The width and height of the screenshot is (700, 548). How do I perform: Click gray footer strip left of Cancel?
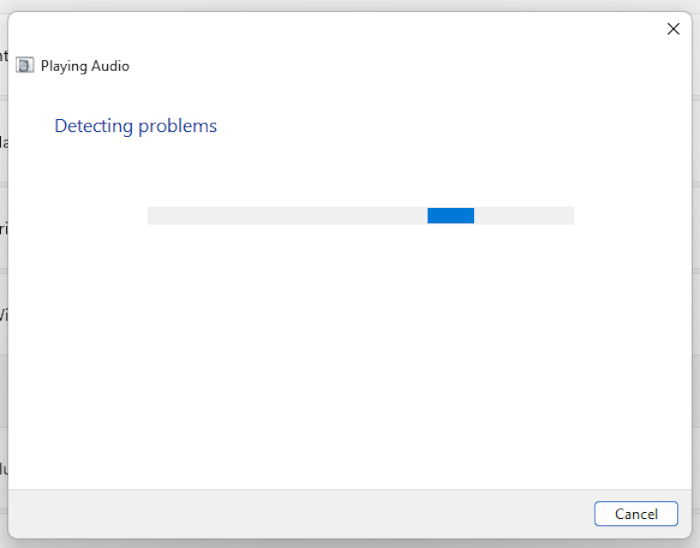coord(301,514)
